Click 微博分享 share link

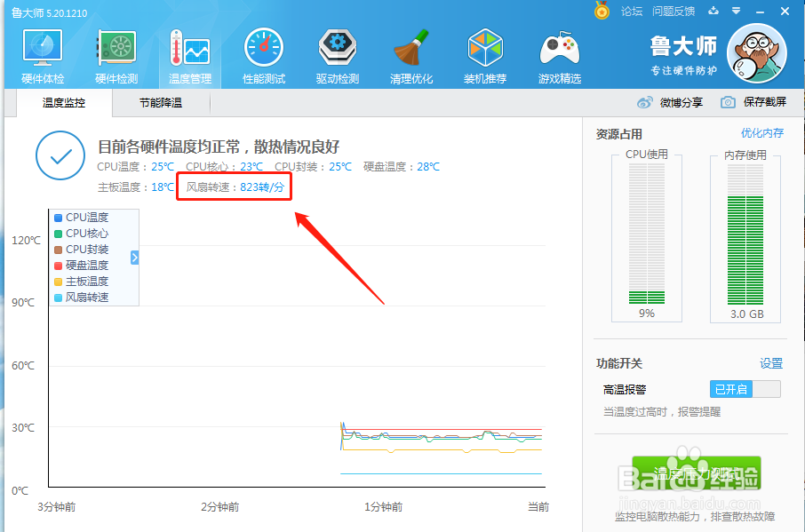tap(681, 103)
